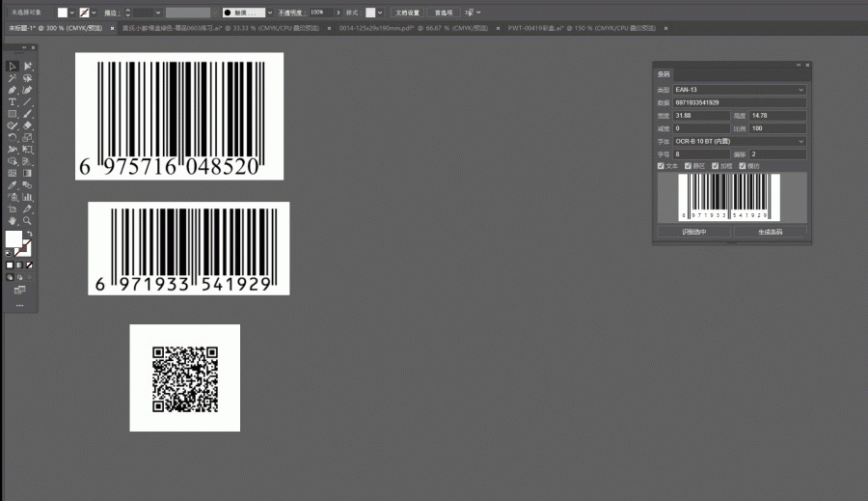868x501 pixels.
Task: Select the Magic Wand tool
Action: [13, 78]
